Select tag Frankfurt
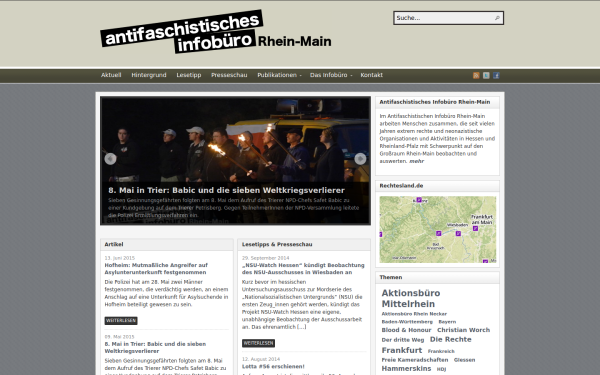Viewport: 600px width, 375px height. pyautogui.click(x=402, y=350)
